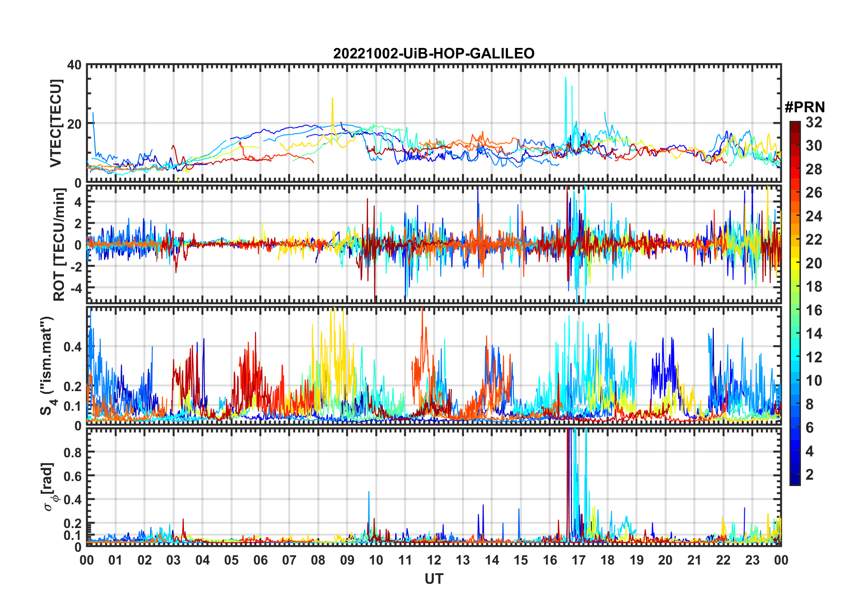The height and width of the screenshot is (607, 868).
Task: Click colorbar tick label 28
Action: click(814, 169)
